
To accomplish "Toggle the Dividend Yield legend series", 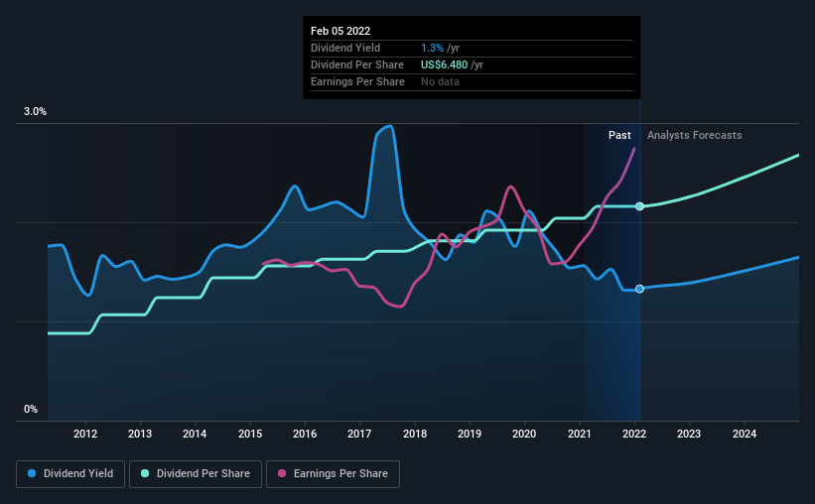I will (x=70, y=474).
